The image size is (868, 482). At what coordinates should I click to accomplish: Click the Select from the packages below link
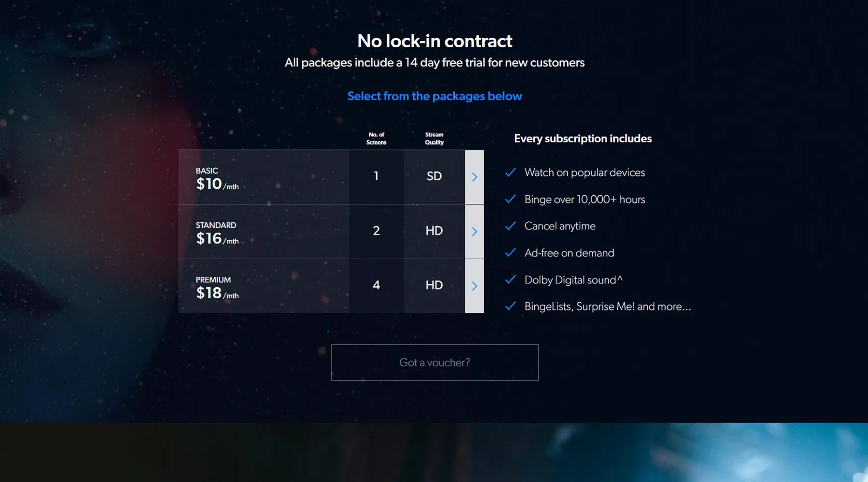pyautogui.click(x=434, y=96)
